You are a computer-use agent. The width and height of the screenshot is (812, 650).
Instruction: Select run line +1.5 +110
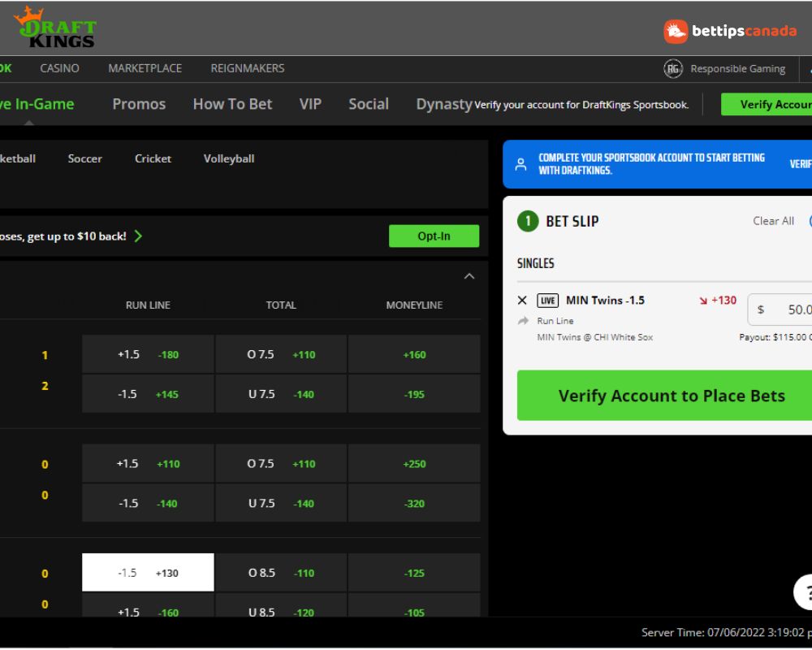pos(148,464)
